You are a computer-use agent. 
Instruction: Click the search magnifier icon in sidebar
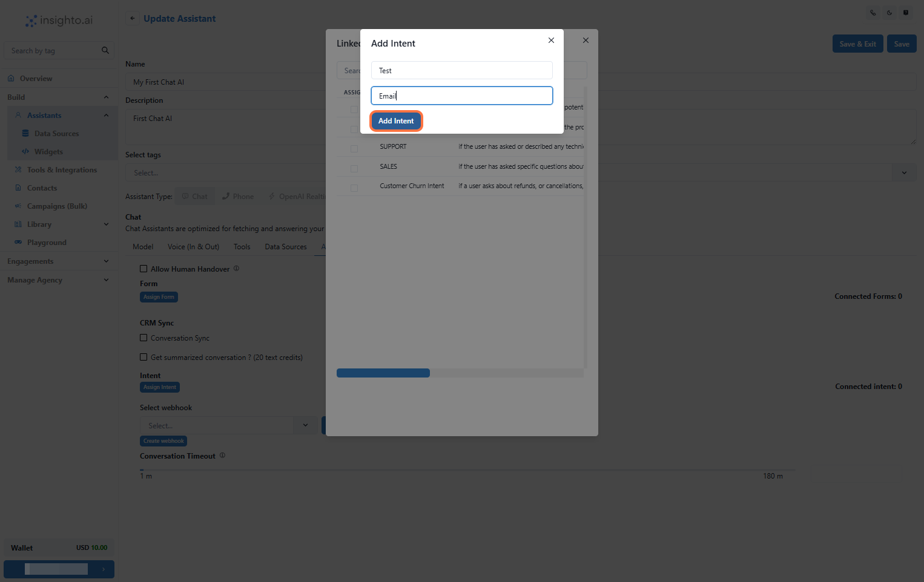point(105,50)
